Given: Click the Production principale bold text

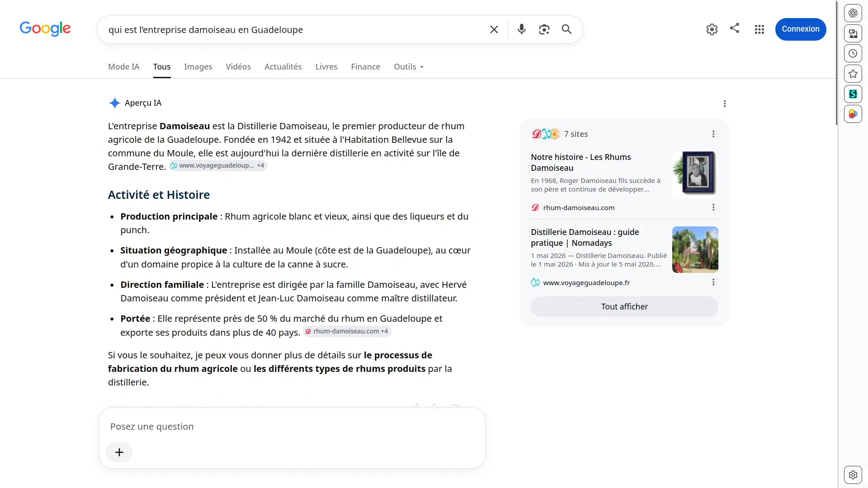Looking at the screenshot, I should point(169,216).
